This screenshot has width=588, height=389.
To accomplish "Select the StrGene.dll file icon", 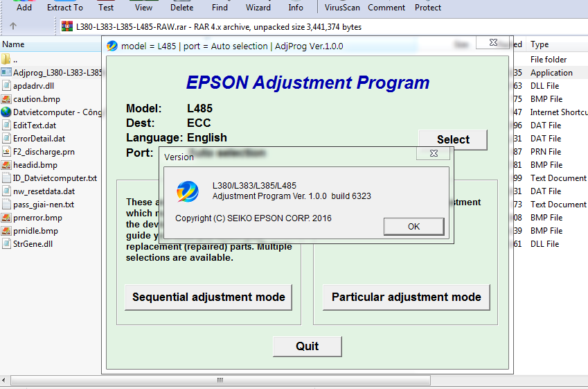I will tap(6, 243).
